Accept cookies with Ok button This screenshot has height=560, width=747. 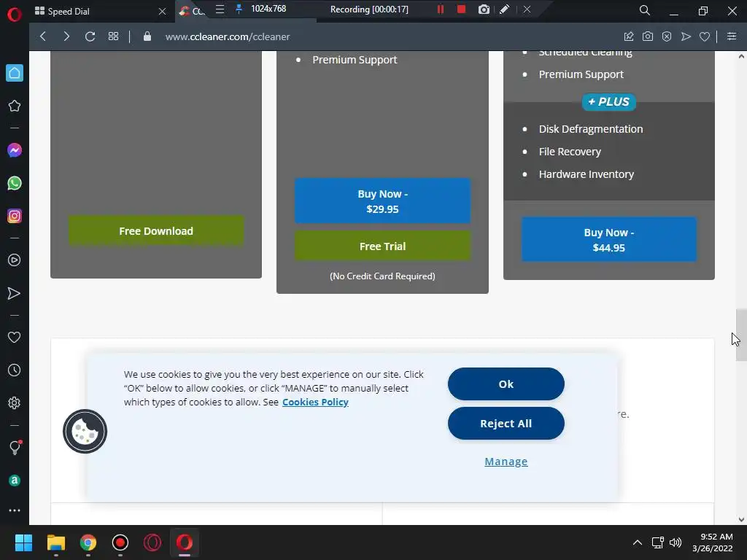click(x=506, y=384)
